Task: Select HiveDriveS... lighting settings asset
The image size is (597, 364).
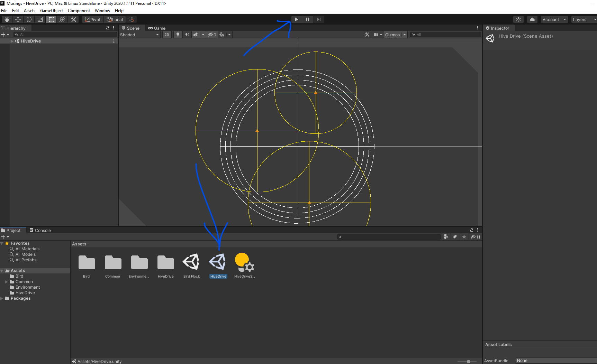Action: point(244,265)
